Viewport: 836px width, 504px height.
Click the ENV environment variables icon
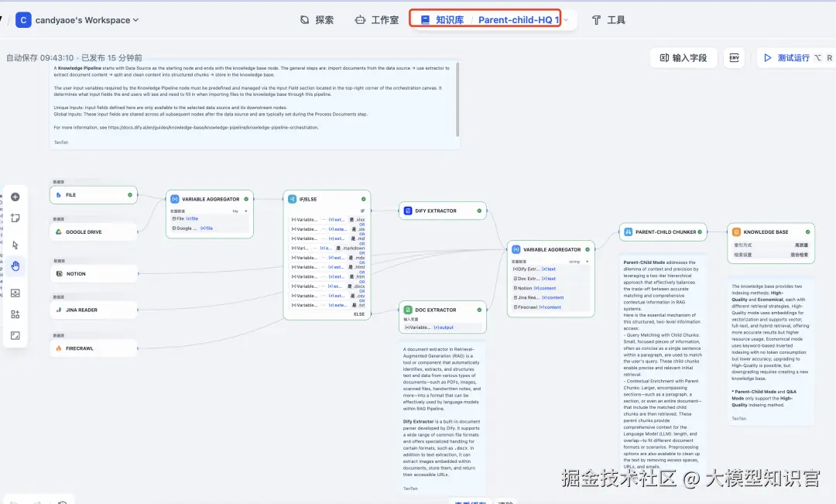[x=734, y=57]
